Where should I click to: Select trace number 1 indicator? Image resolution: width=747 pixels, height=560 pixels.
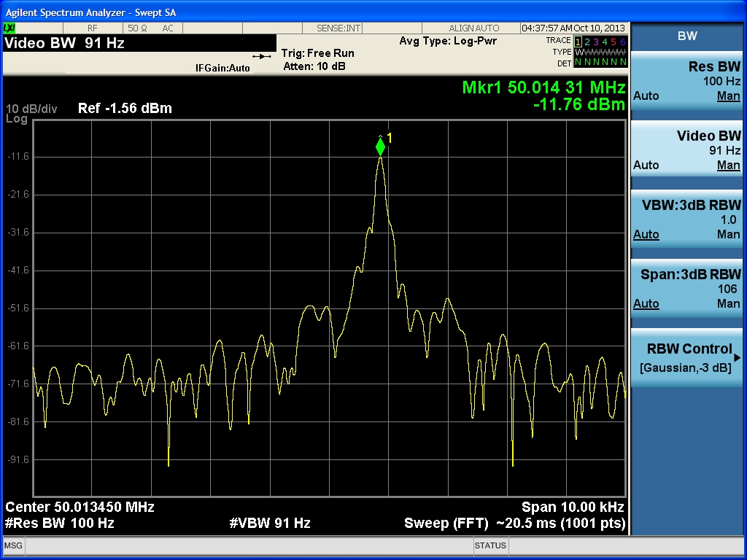[578, 42]
